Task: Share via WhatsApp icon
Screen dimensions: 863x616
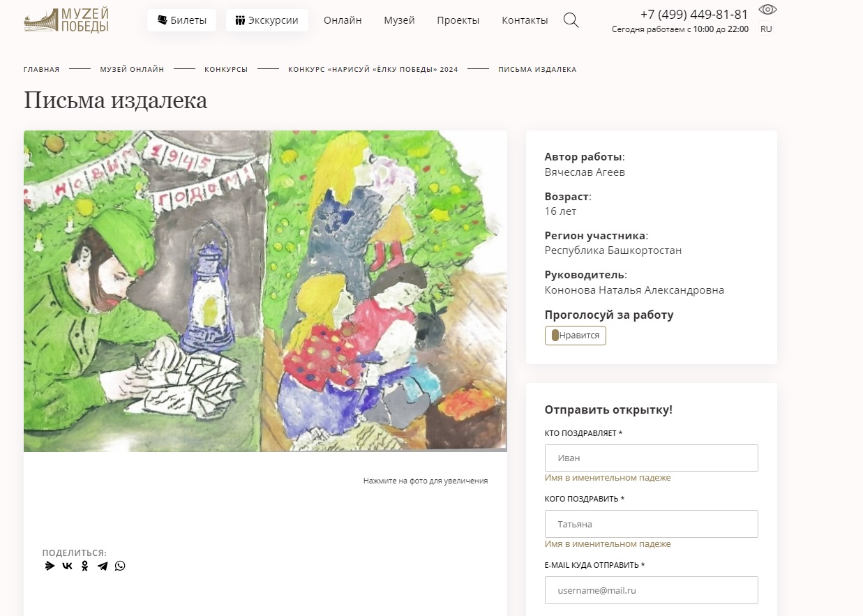Action: pyautogui.click(x=120, y=566)
